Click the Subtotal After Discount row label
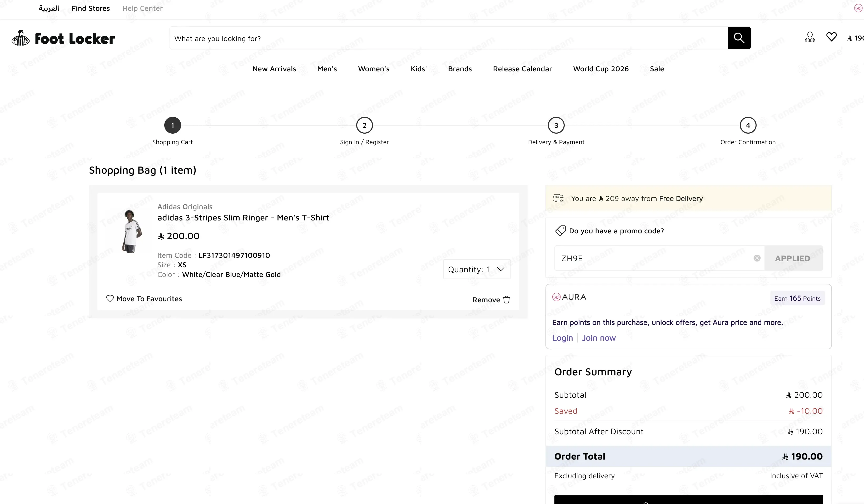Image resolution: width=864 pixels, height=504 pixels. tap(599, 431)
